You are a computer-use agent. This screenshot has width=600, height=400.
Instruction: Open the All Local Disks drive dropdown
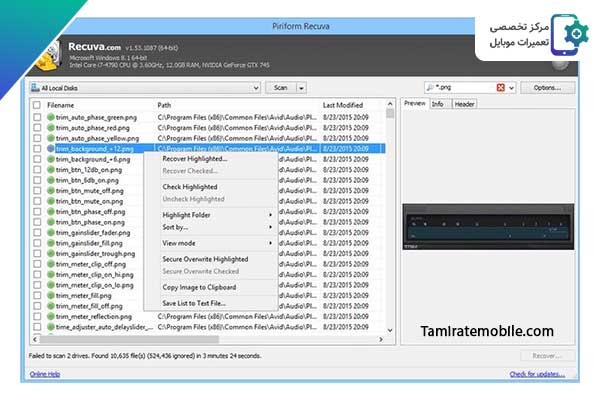click(256, 88)
